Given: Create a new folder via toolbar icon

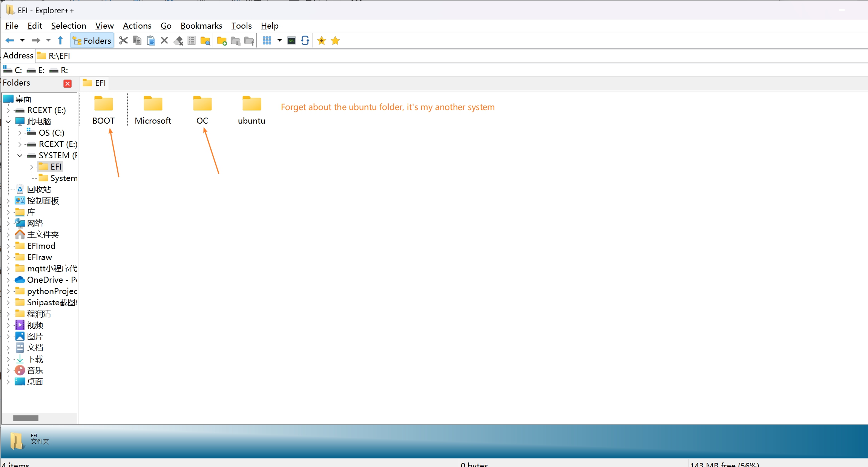Looking at the screenshot, I should 222,41.
